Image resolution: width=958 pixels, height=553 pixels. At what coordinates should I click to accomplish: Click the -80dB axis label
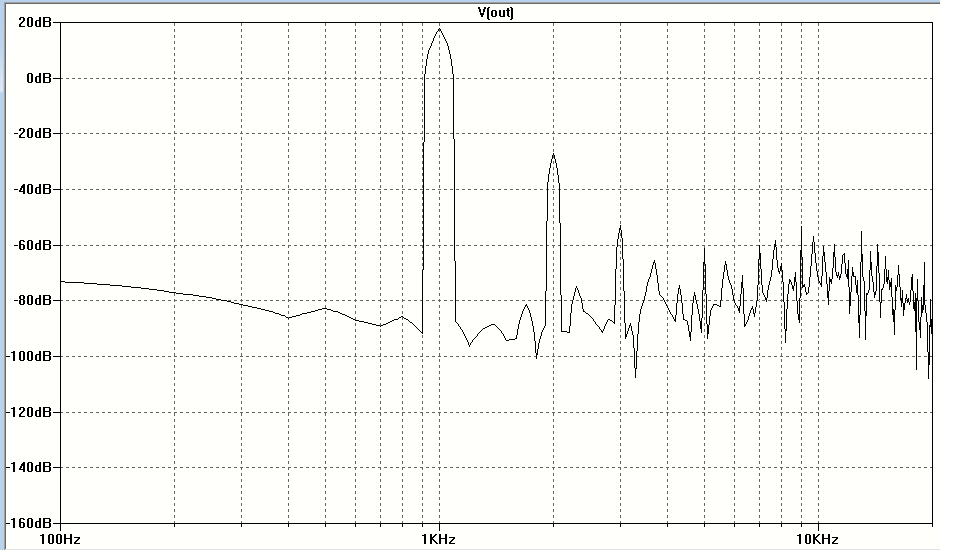(x=32, y=300)
